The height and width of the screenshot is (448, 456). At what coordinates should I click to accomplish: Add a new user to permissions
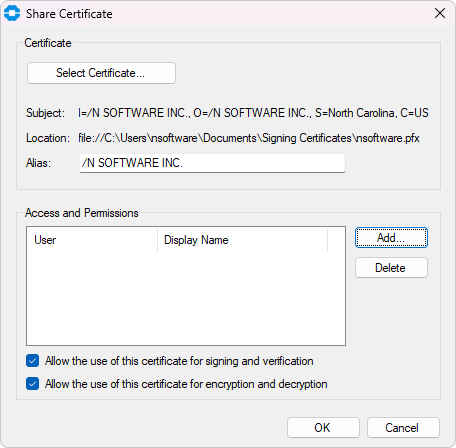pos(391,238)
